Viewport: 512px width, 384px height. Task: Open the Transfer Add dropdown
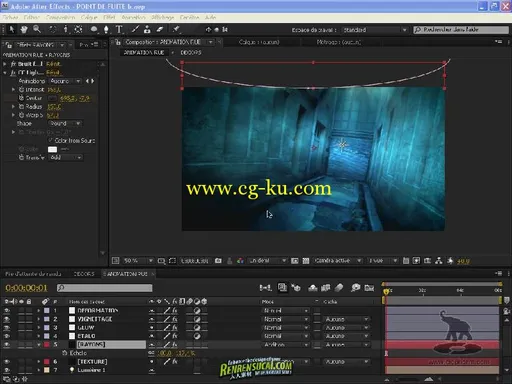coord(66,157)
